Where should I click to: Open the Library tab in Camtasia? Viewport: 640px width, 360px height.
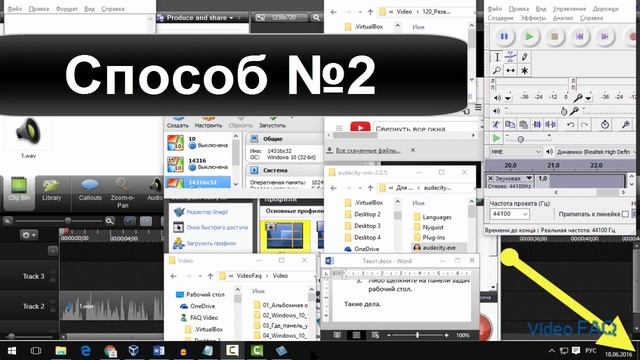click(51, 190)
